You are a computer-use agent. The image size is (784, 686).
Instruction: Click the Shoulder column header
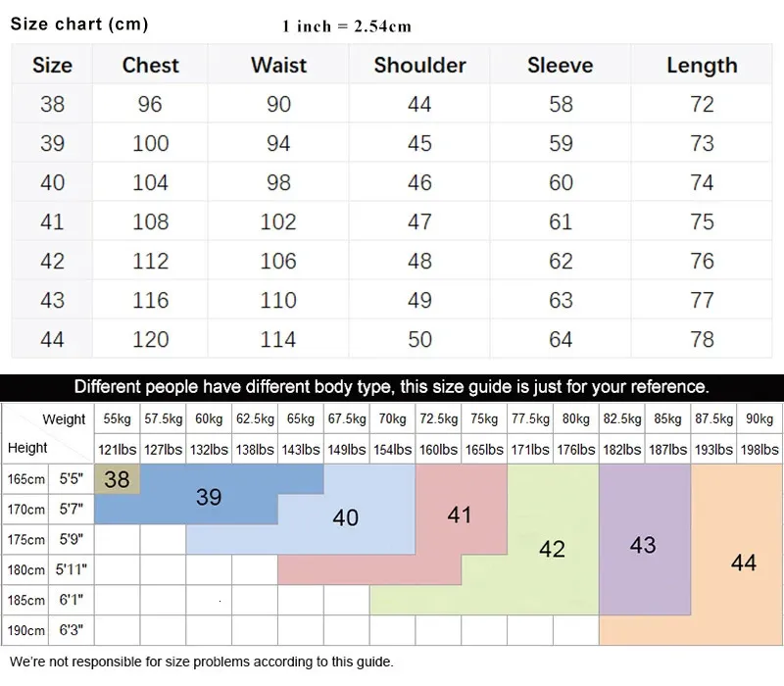[419, 66]
